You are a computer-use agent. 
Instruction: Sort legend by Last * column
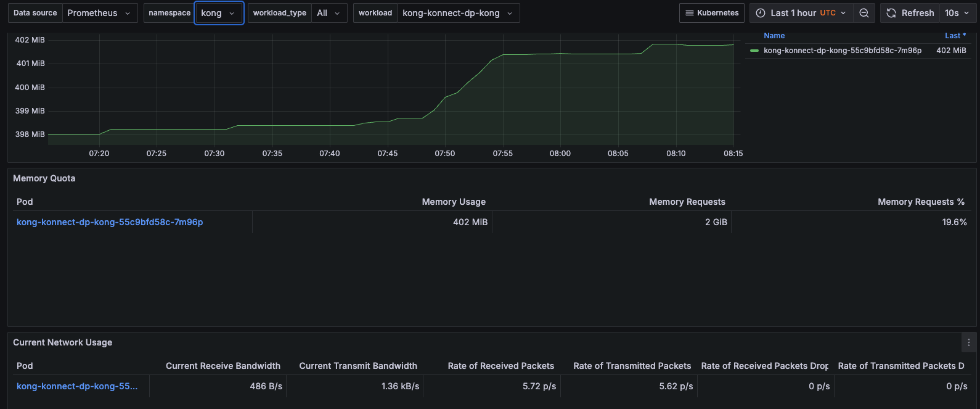pyautogui.click(x=955, y=36)
